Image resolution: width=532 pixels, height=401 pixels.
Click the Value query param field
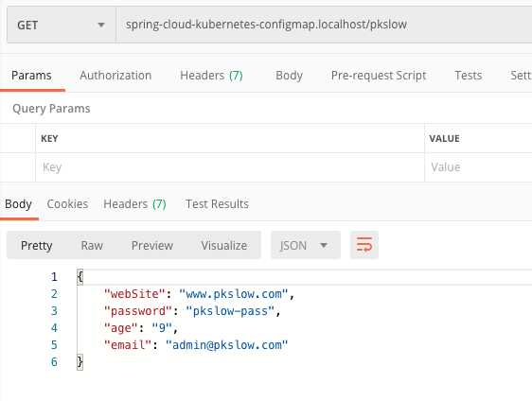tap(478, 167)
